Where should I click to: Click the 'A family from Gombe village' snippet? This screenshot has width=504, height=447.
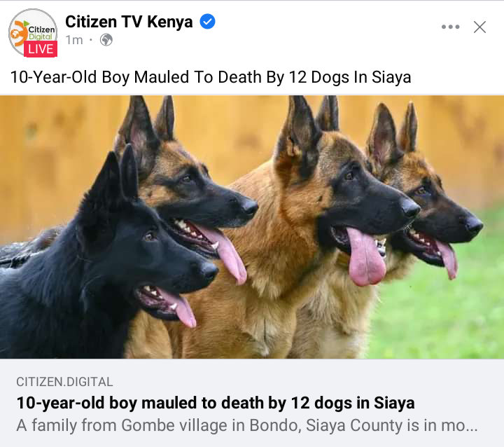click(247, 425)
